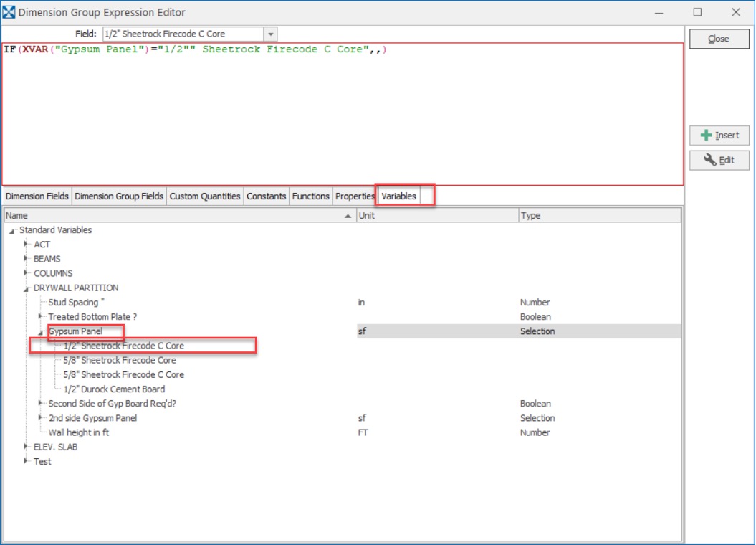The image size is (756, 545).
Task: Switch to the Dimension Group Fields tab
Action: [119, 196]
